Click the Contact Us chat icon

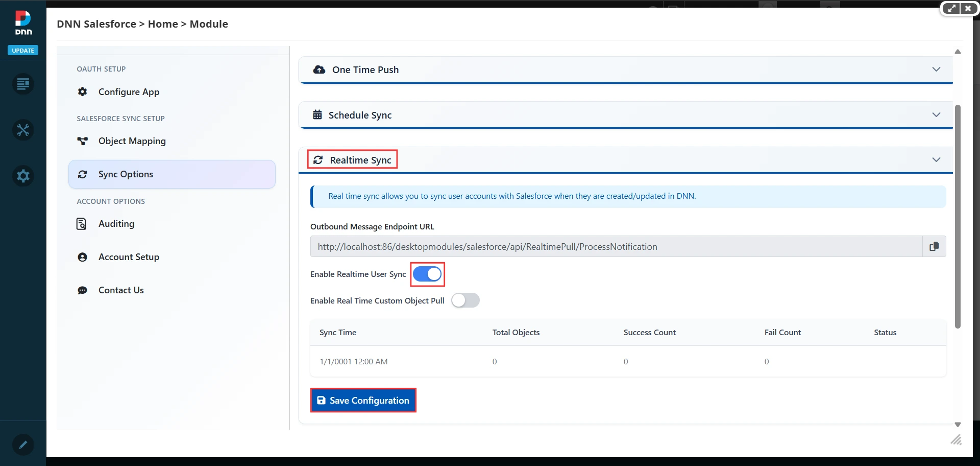(x=82, y=290)
